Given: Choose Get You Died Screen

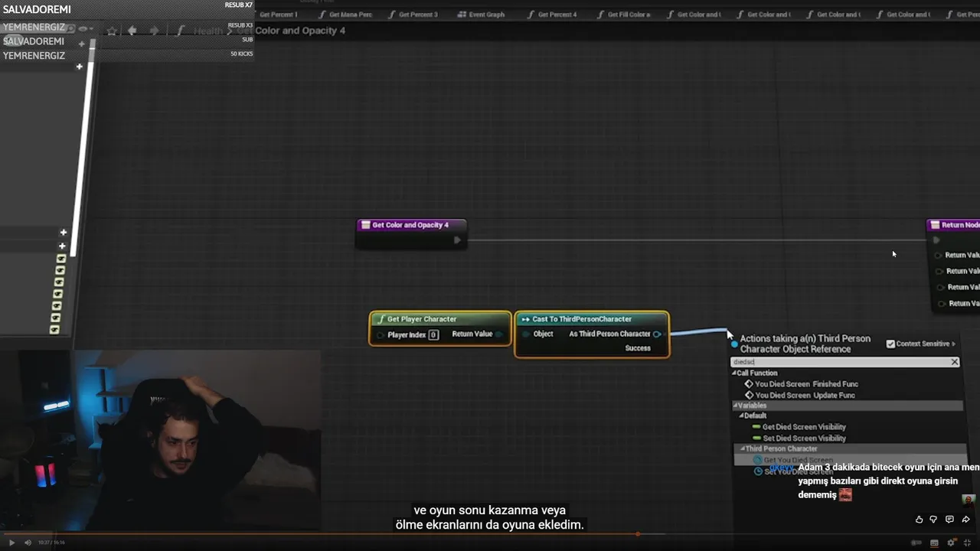Looking at the screenshot, I should [799, 460].
